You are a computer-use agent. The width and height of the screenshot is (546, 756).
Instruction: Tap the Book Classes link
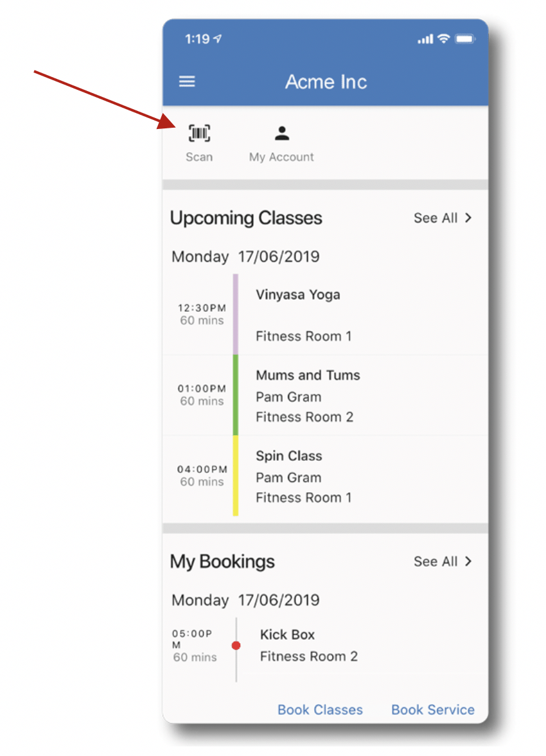[320, 710]
